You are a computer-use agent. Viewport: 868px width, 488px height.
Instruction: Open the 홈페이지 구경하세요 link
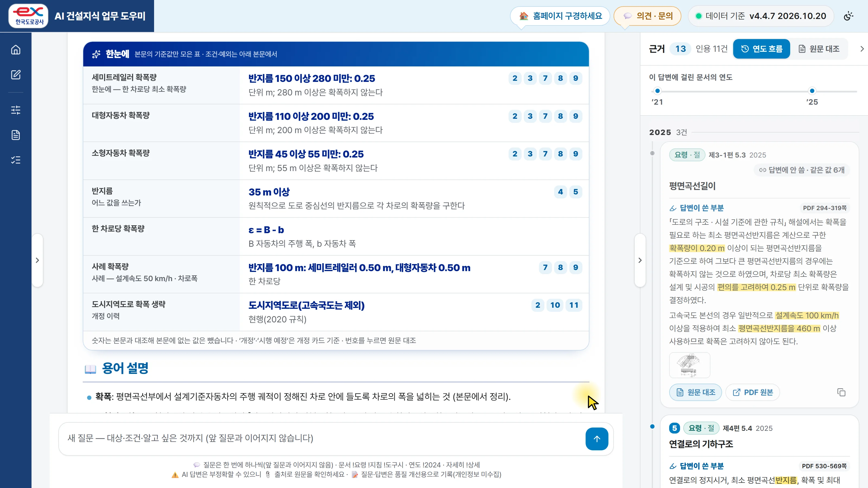click(x=560, y=16)
